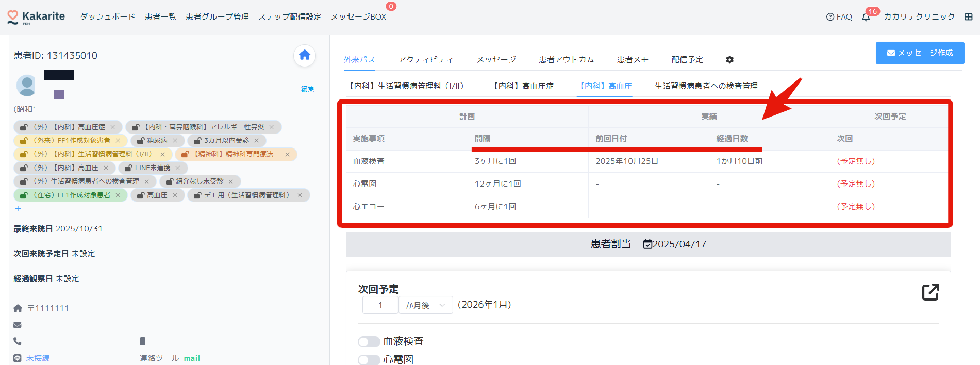Open 次回予定 external link icon
980x365 pixels.
point(930,292)
